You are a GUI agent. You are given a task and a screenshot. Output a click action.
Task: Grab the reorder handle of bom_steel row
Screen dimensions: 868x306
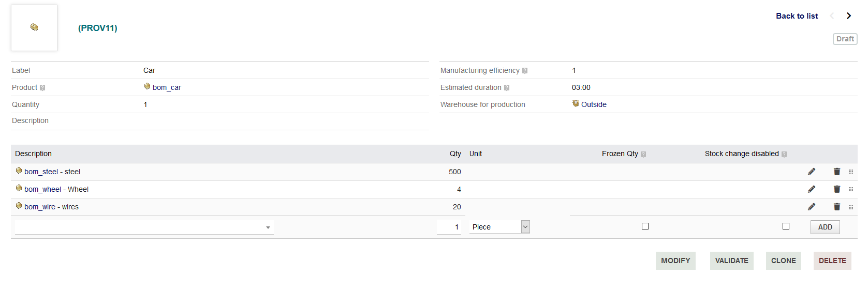coord(851,172)
